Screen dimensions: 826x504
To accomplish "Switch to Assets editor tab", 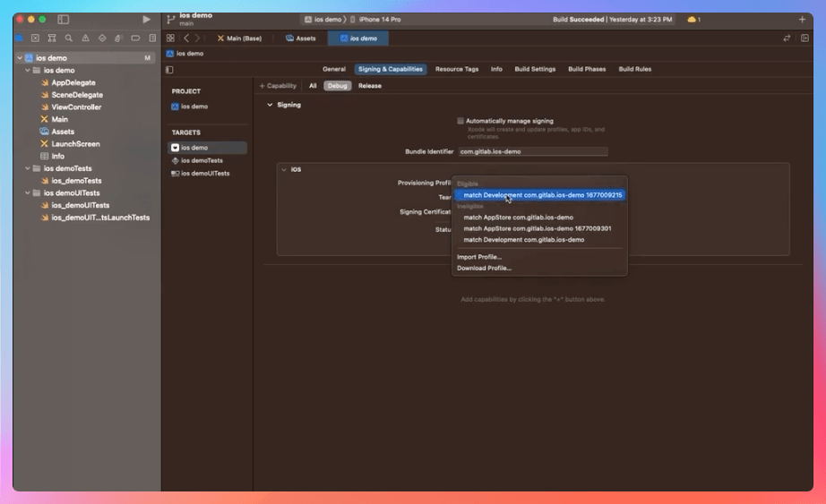I will (x=301, y=38).
